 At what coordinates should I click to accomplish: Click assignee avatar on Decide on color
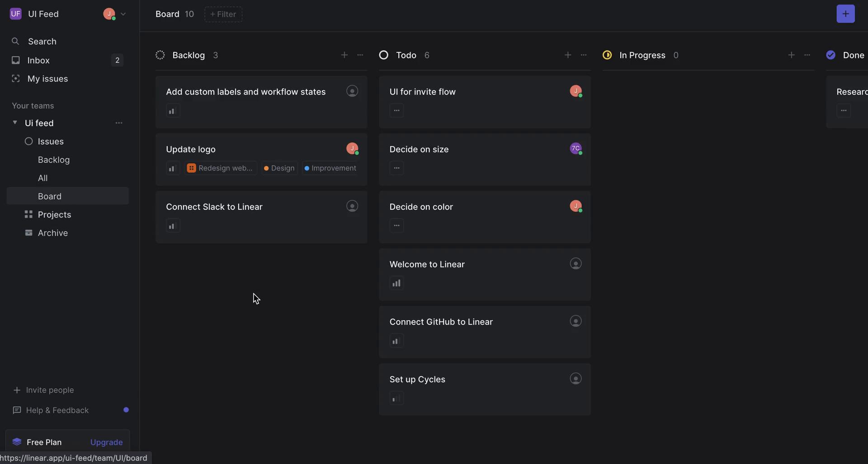pyautogui.click(x=576, y=206)
